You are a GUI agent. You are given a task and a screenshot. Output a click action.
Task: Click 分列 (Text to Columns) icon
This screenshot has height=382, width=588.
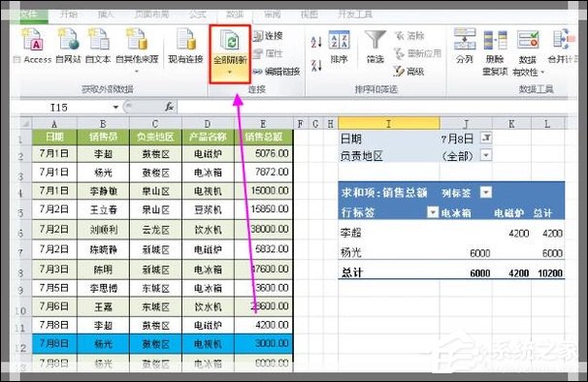tap(465, 40)
